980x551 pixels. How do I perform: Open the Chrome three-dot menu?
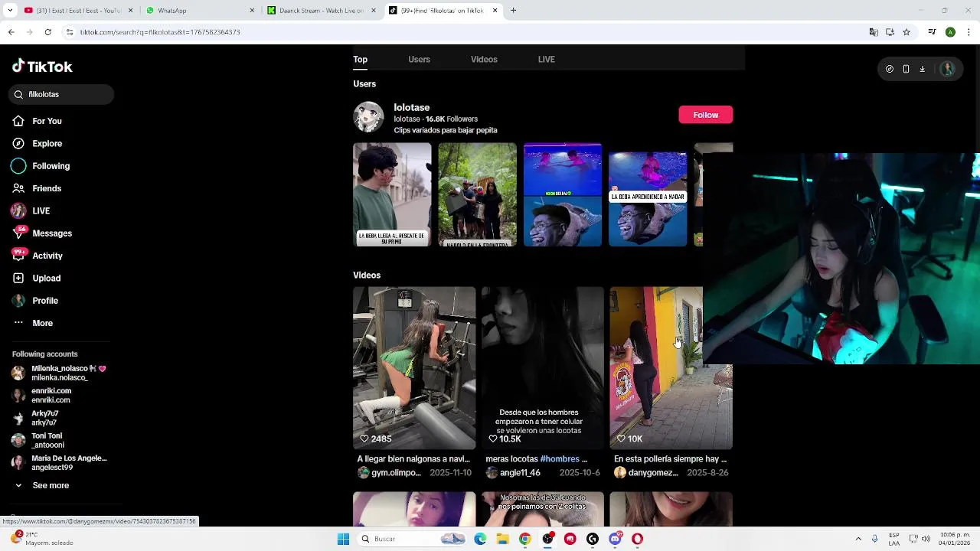tap(969, 32)
